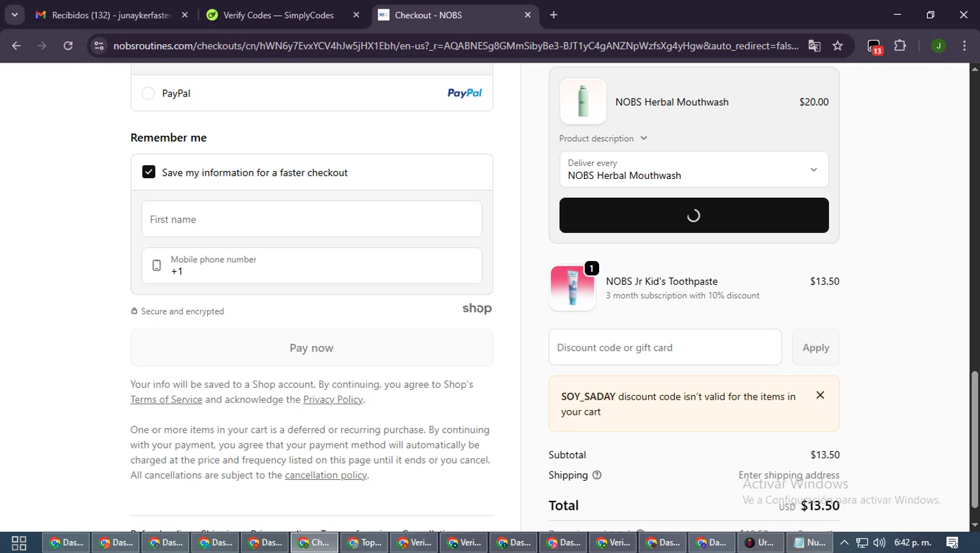Image resolution: width=980 pixels, height=553 pixels.
Task: Open the Deliver every dropdown
Action: click(x=694, y=170)
